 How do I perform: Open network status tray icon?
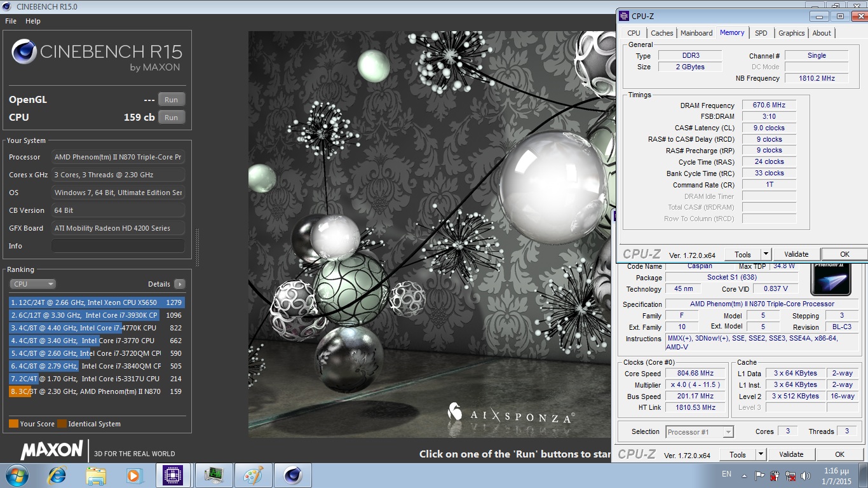point(790,475)
